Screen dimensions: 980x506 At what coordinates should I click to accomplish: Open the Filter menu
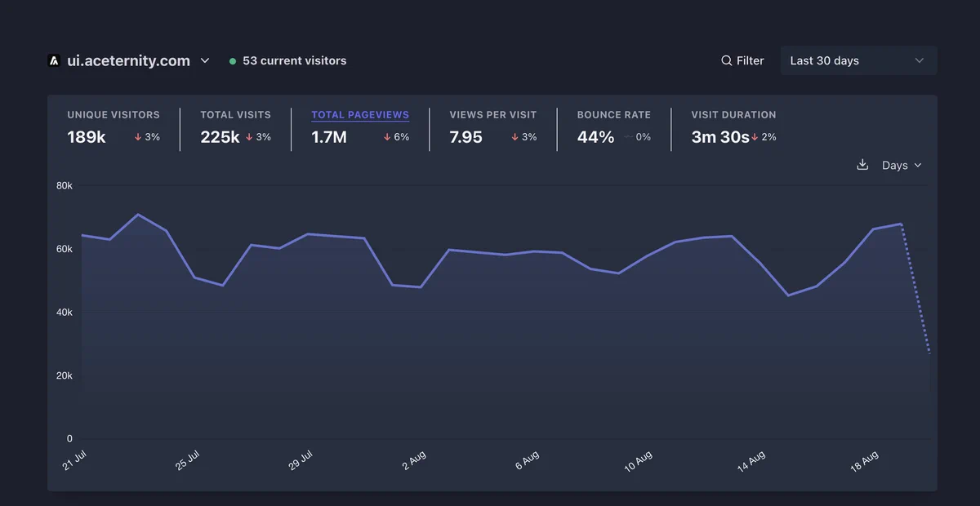[742, 60]
